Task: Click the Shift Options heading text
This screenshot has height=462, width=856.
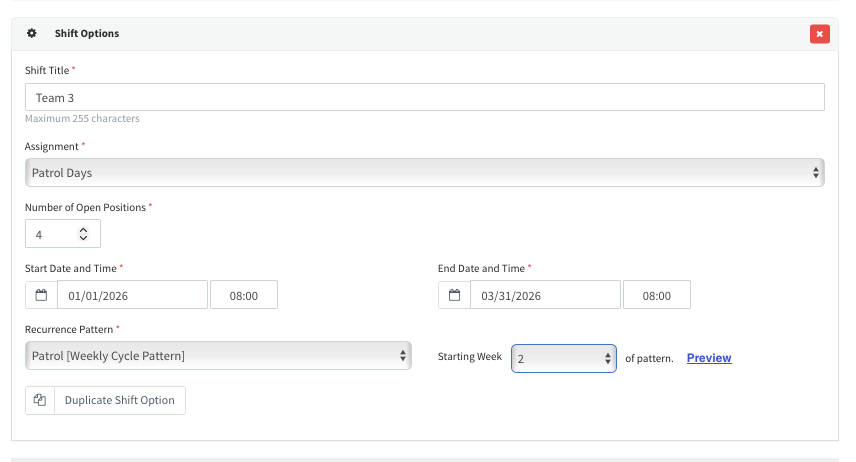Action: [87, 33]
